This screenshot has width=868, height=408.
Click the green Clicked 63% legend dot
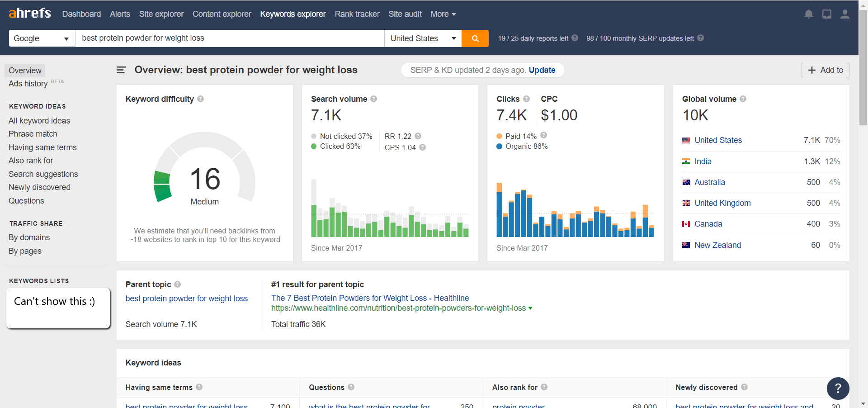click(x=314, y=147)
